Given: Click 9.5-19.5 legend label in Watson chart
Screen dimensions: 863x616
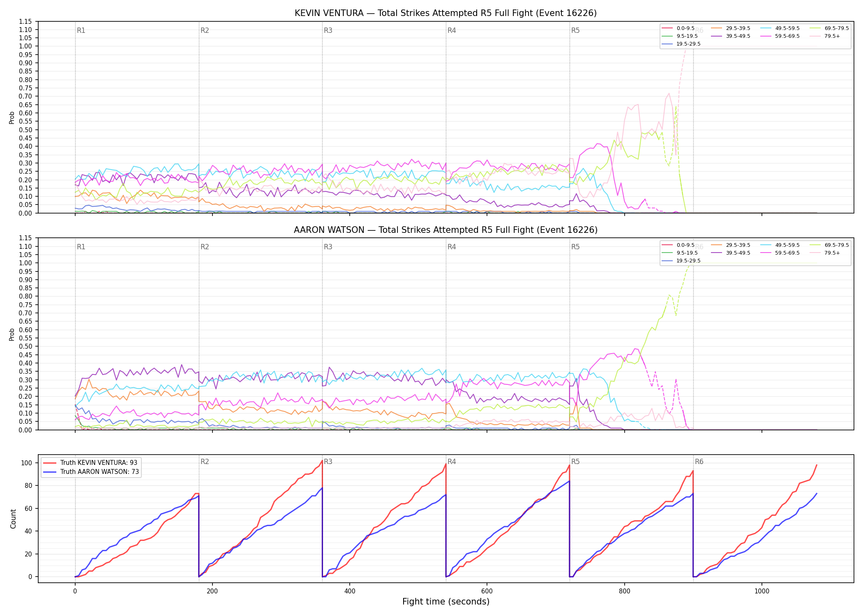Looking at the screenshot, I should pyautogui.click(x=687, y=253).
